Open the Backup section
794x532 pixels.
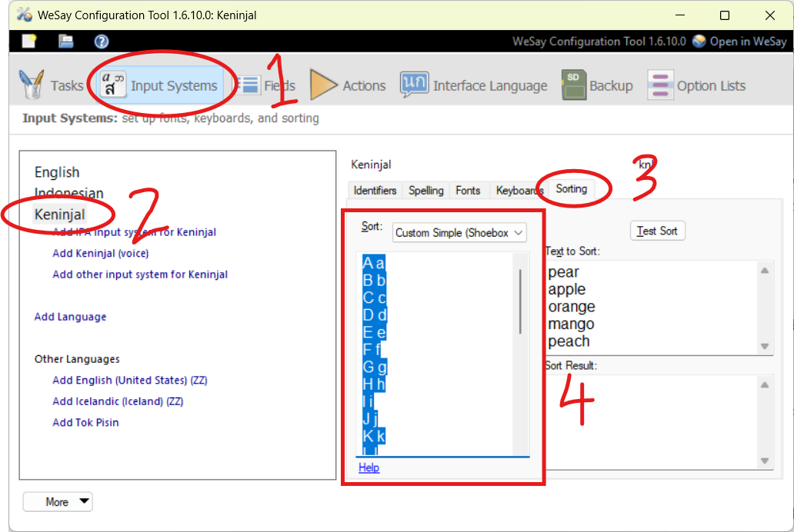pyautogui.click(x=597, y=86)
